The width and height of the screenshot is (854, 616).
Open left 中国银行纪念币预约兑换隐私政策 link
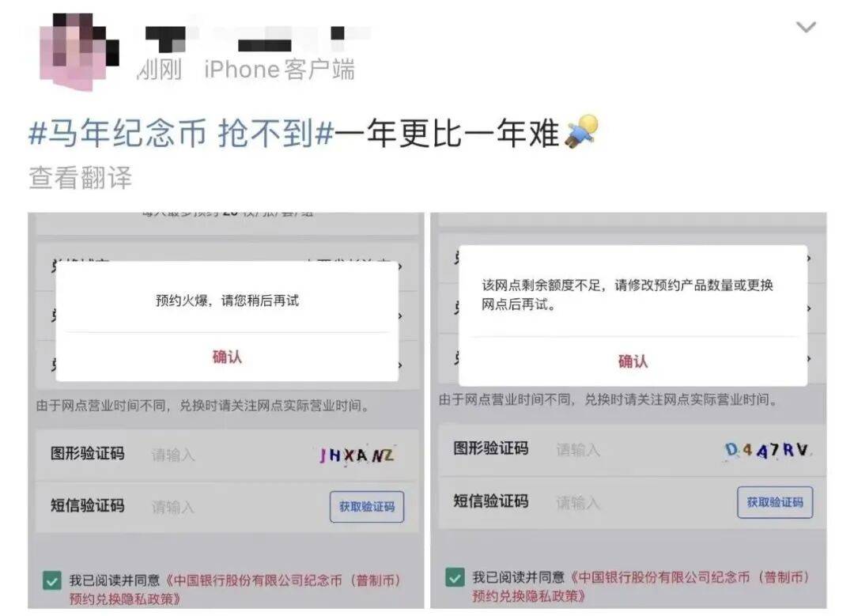234,589
